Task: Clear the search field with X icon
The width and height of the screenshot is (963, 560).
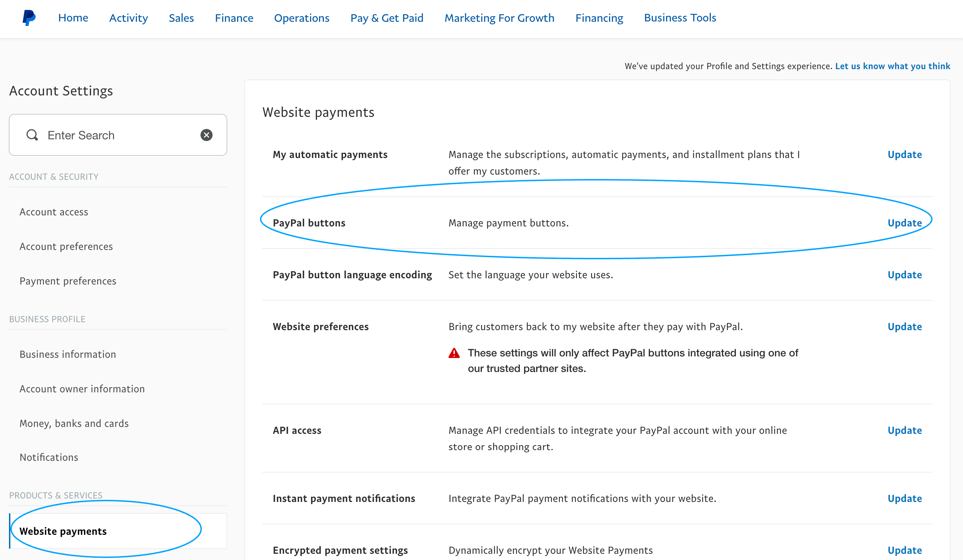Action: (x=206, y=135)
